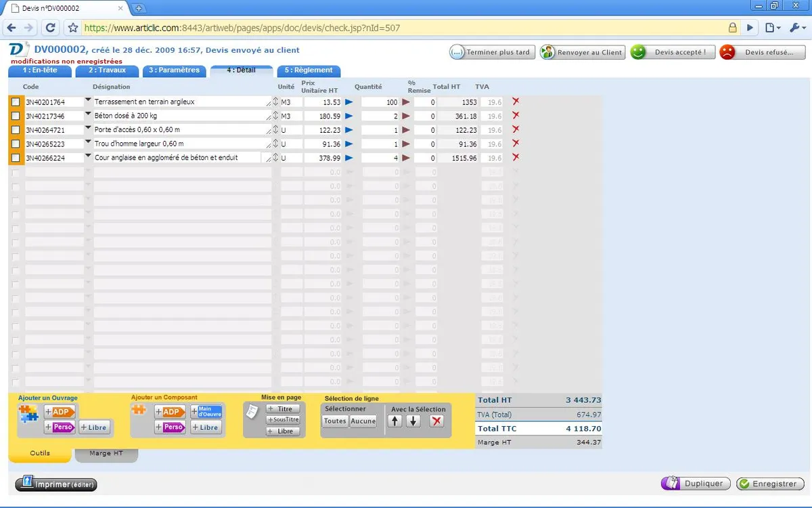Delete the Terrassement en terrain argileux line
This screenshot has height=508, width=812.
(516, 102)
